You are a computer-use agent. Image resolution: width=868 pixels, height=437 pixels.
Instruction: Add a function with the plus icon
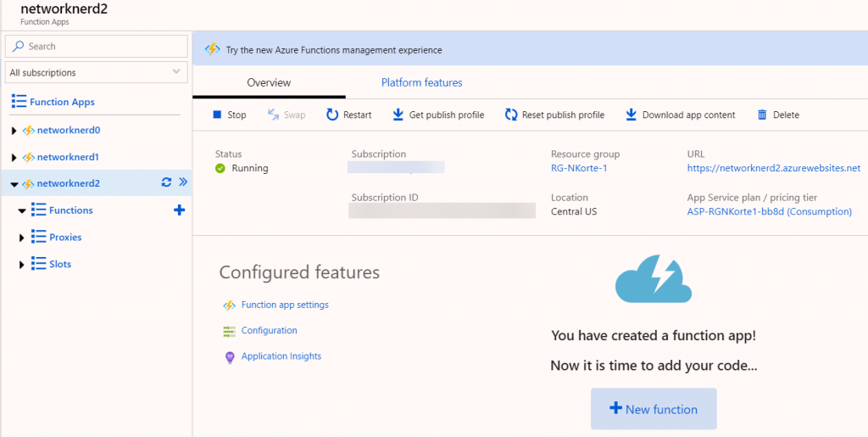pyautogui.click(x=180, y=210)
